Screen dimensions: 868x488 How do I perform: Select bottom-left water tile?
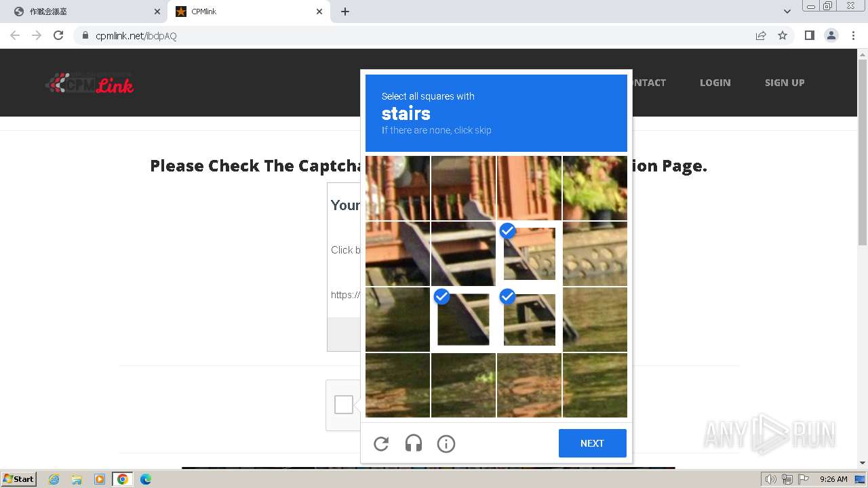(397, 385)
